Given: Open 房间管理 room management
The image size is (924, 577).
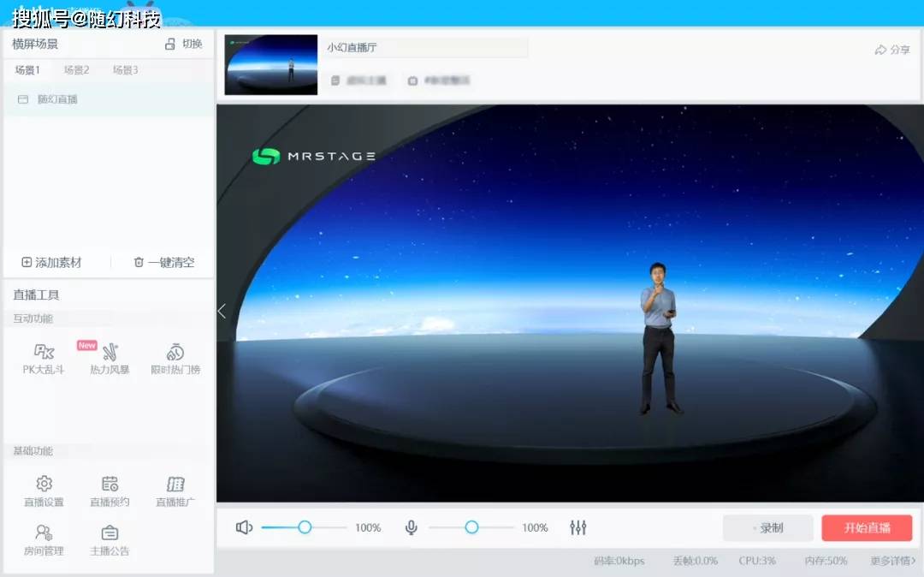Looking at the screenshot, I should pyautogui.click(x=43, y=539).
